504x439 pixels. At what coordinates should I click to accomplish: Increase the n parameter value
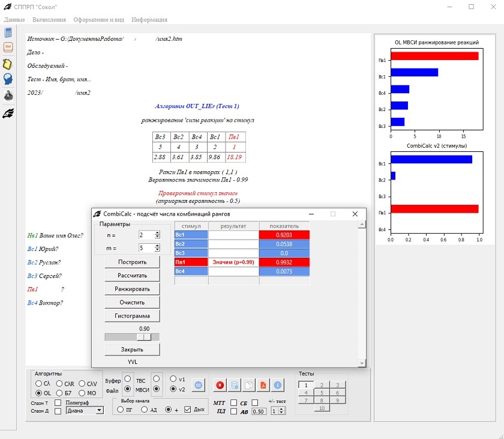tap(157, 233)
